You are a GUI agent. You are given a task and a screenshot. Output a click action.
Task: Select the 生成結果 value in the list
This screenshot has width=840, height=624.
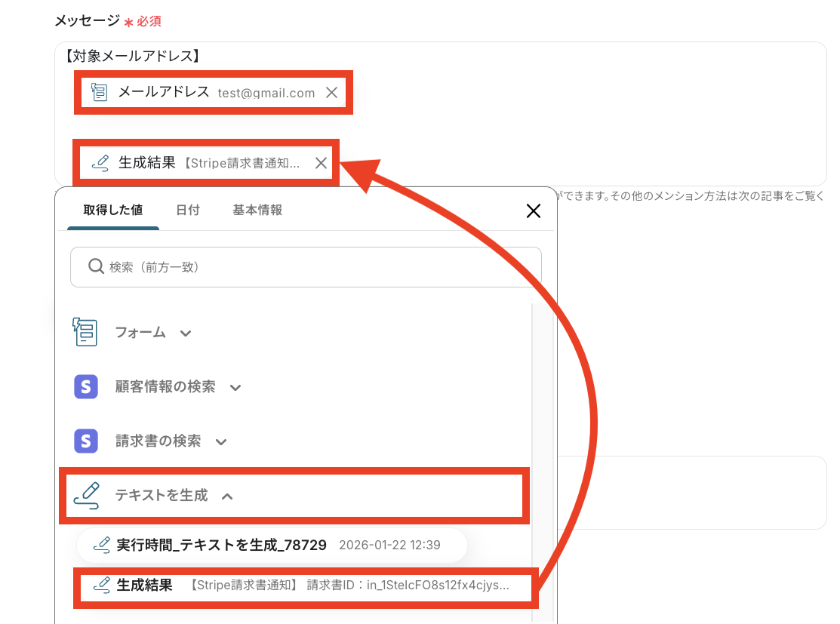click(x=306, y=586)
